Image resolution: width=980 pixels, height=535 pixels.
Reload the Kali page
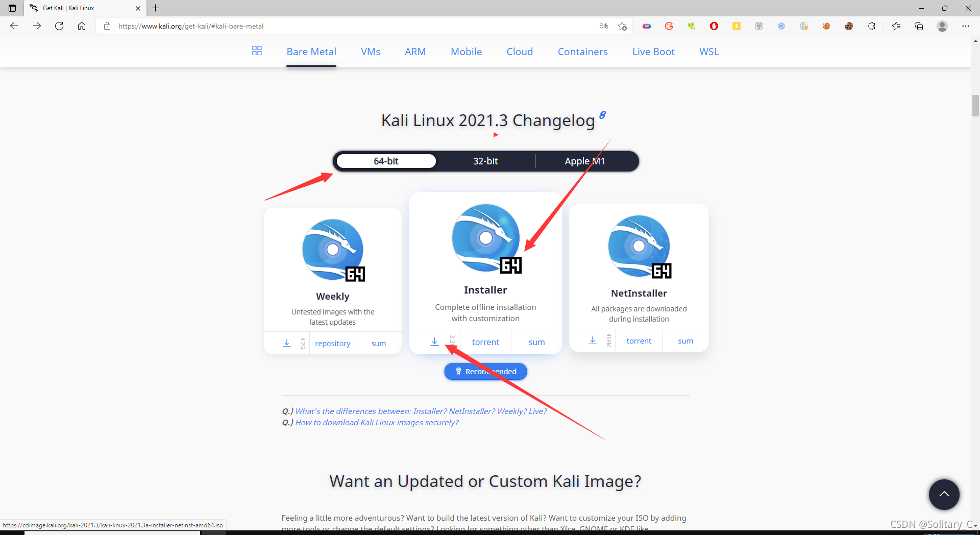(59, 26)
